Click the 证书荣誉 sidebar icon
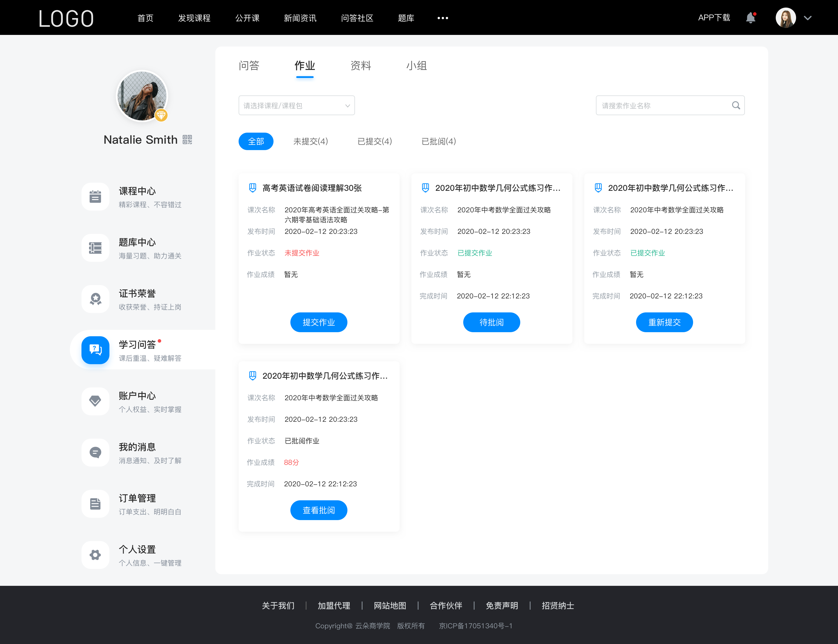The image size is (838, 644). click(95, 299)
